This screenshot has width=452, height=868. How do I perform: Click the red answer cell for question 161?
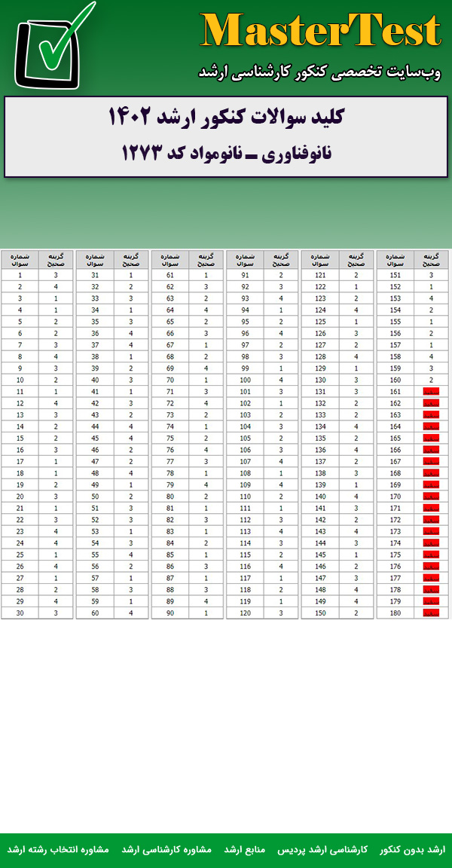pyautogui.click(x=431, y=392)
